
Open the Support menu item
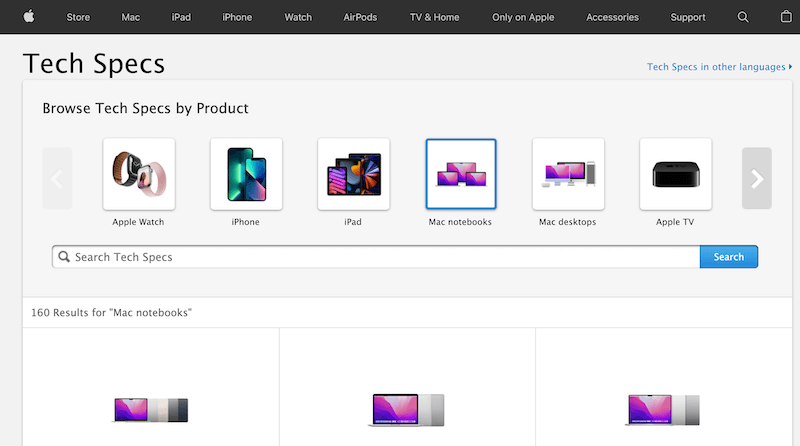(688, 17)
